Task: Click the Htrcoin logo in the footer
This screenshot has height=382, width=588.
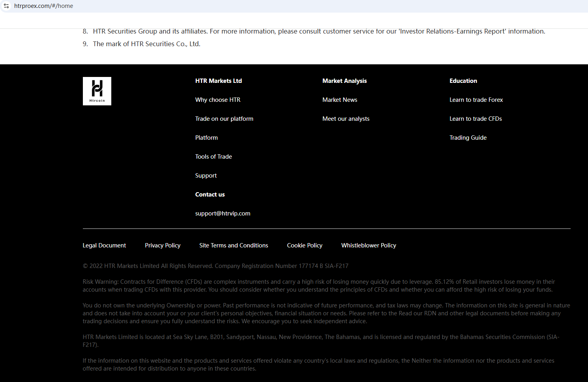Action: (97, 91)
